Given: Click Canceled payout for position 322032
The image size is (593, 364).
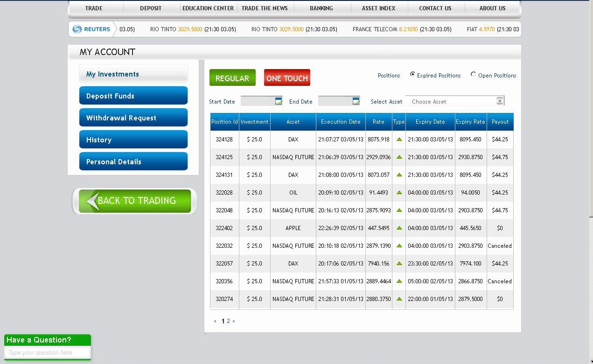Looking at the screenshot, I should click(x=500, y=246).
